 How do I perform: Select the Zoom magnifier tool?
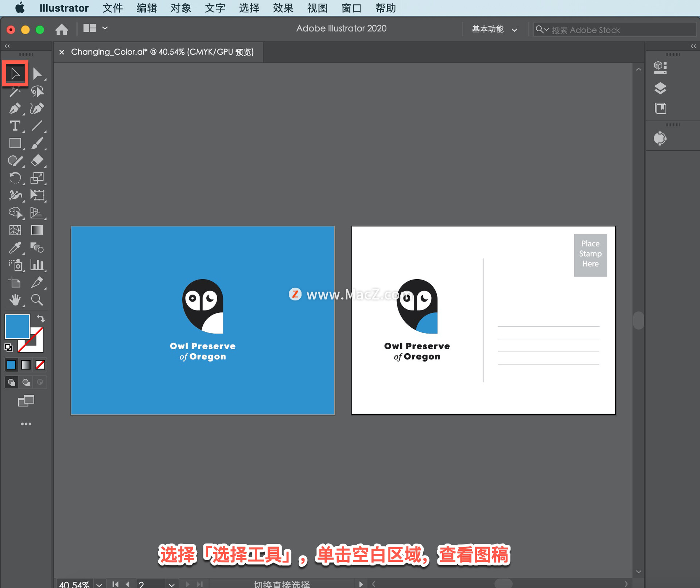click(37, 300)
